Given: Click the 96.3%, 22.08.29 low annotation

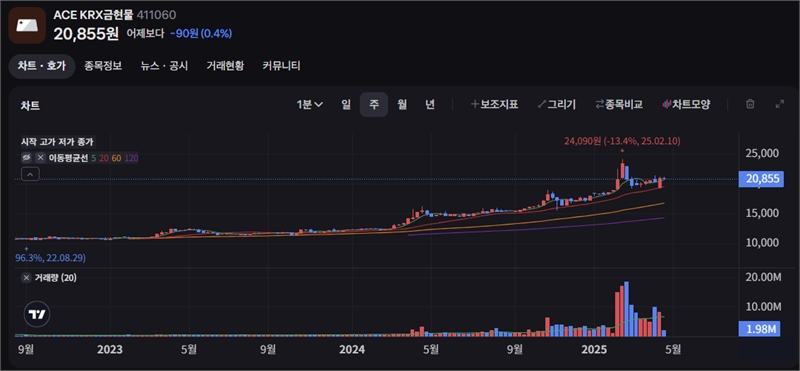Looking at the screenshot, I should (x=51, y=258).
